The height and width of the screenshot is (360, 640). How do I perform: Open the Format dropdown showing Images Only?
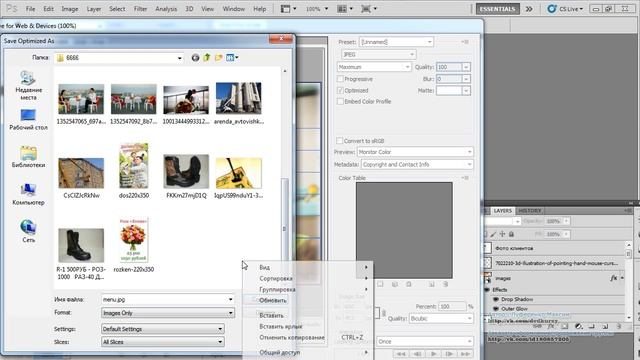point(168,313)
